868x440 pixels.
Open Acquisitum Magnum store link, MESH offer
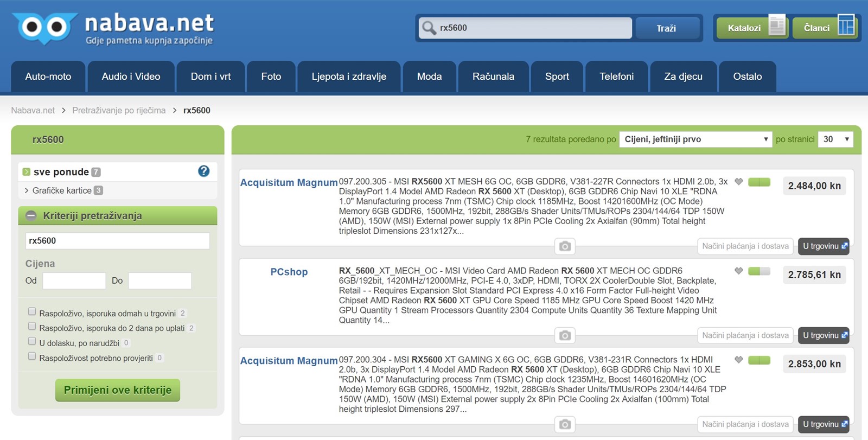pyautogui.click(x=289, y=183)
